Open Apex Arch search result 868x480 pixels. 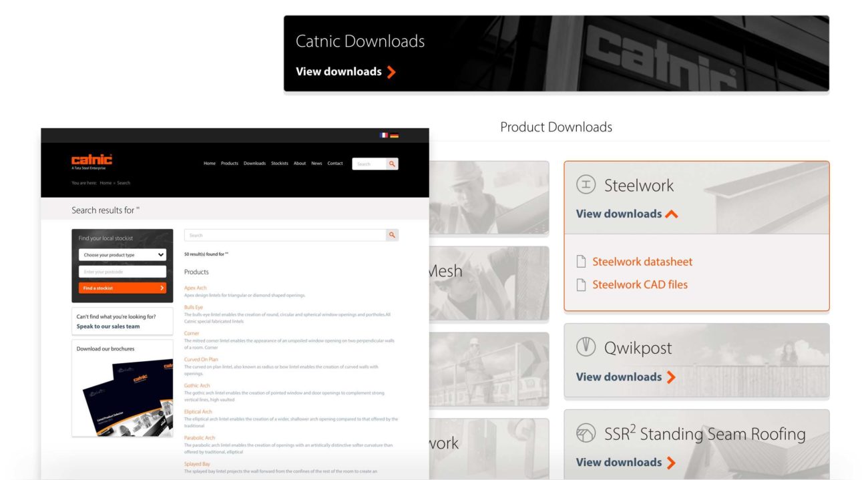click(195, 288)
